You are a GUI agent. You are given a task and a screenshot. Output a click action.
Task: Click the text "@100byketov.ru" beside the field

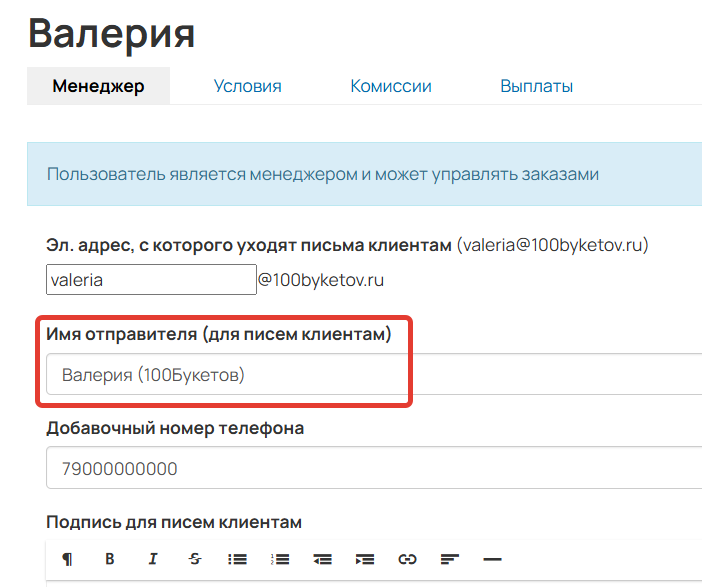pyautogui.click(x=321, y=280)
